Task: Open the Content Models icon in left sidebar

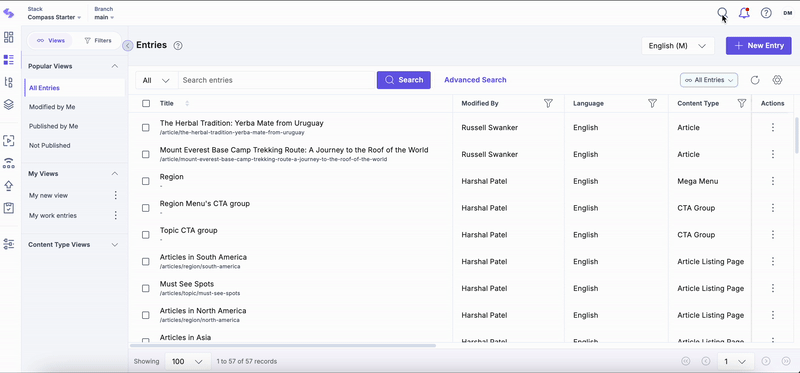Action: [9, 82]
